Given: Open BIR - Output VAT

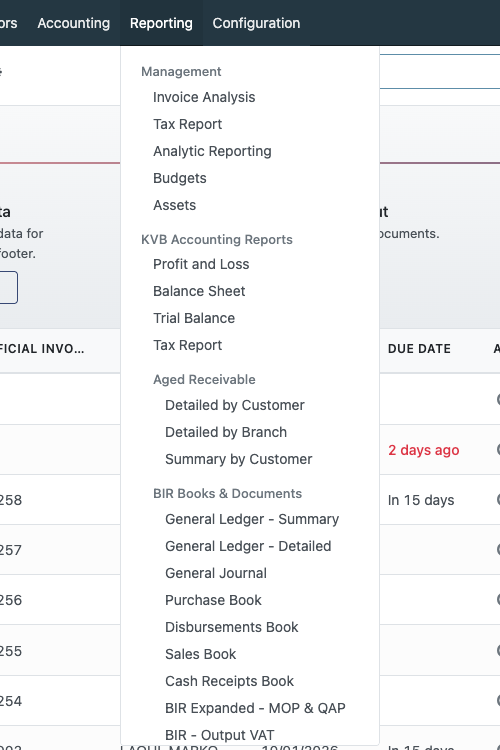Looking at the screenshot, I should coord(220,735).
